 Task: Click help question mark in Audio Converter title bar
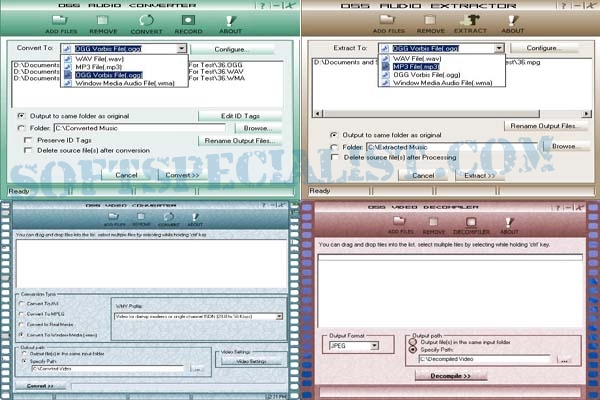(x=262, y=5)
